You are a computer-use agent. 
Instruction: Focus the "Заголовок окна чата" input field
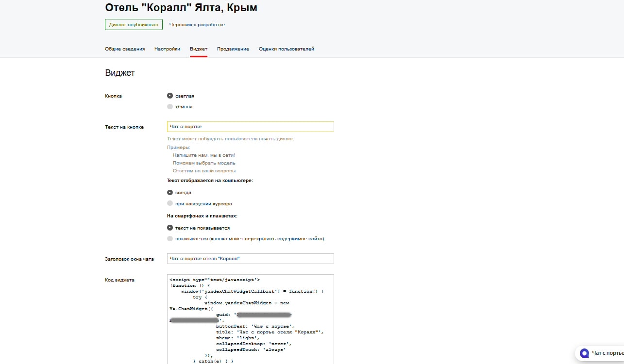(x=251, y=259)
